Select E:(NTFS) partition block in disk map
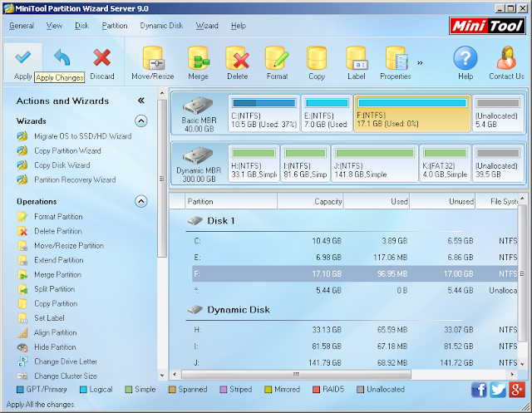 tap(327, 114)
